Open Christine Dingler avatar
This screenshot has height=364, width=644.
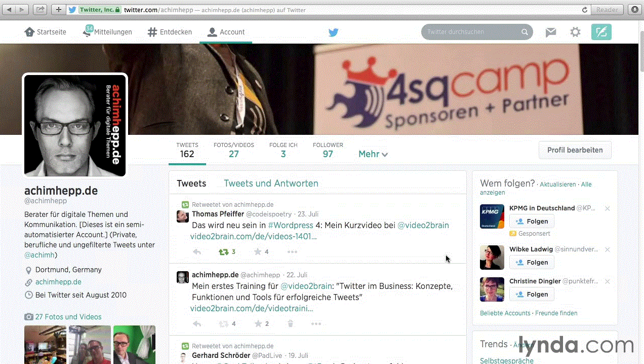pyautogui.click(x=492, y=289)
